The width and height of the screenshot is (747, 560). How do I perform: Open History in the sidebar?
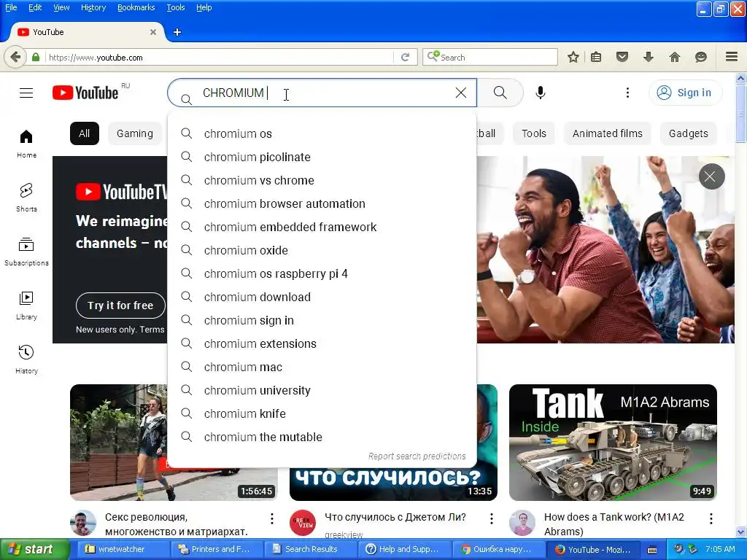point(26,359)
